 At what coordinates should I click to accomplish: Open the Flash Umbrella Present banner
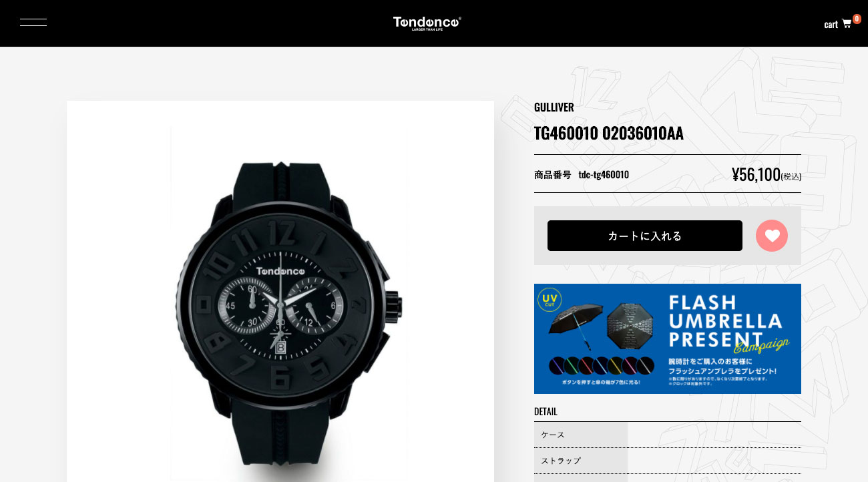(x=668, y=338)
